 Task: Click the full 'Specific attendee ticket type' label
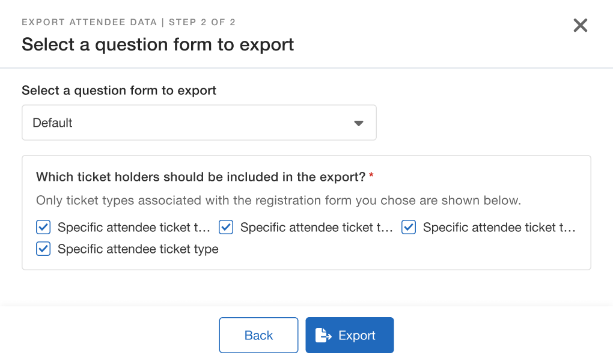(x=138, y=249)
